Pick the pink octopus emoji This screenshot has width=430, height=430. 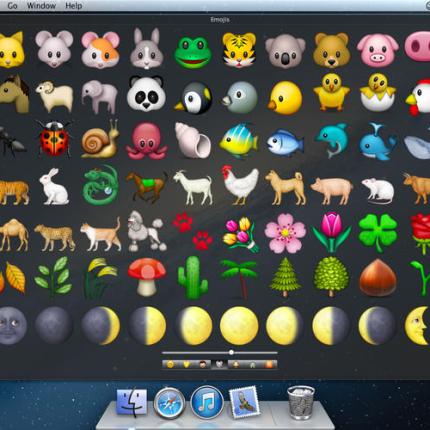point(147,141)
